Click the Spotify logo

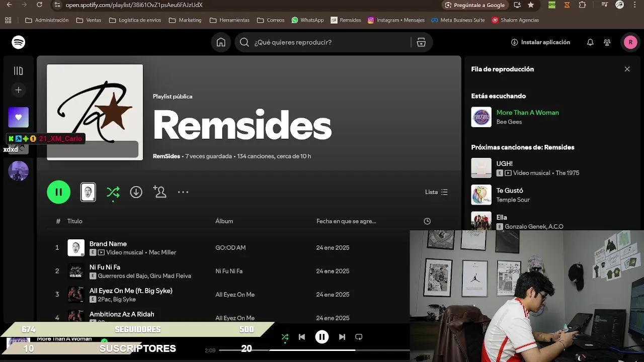pyautogui.click(x=19, y=42)
